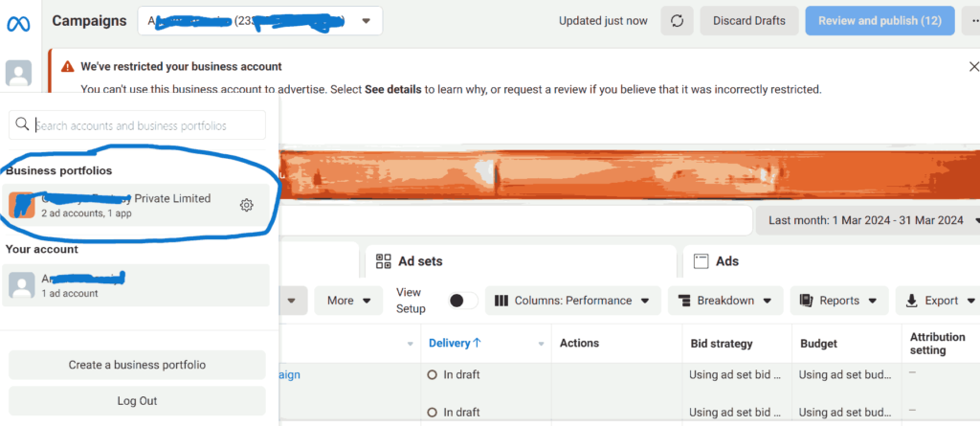Click the warning triangle alert icon
This screenshot has height=426, width=980.
pos(67,67)
